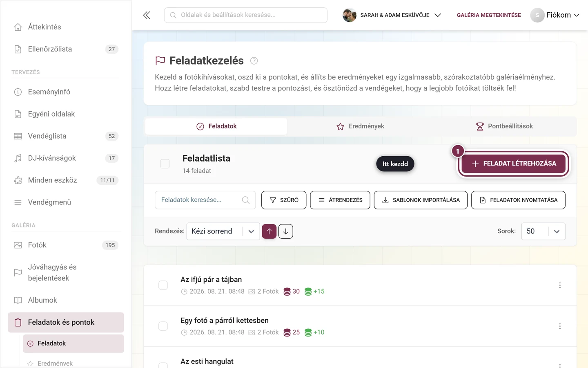Open Vendéglista in the sidebar
This screenshot has width=588, height=368.
pos(66,136)
